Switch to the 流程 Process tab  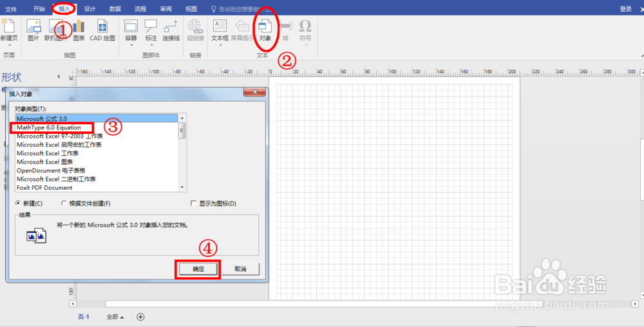click(x=140, y=9)
